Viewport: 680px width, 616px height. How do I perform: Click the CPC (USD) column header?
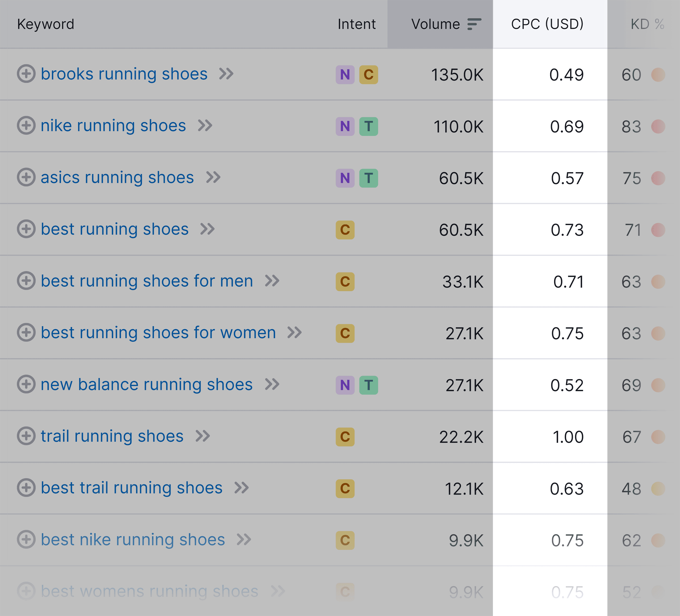pos(547,24)
